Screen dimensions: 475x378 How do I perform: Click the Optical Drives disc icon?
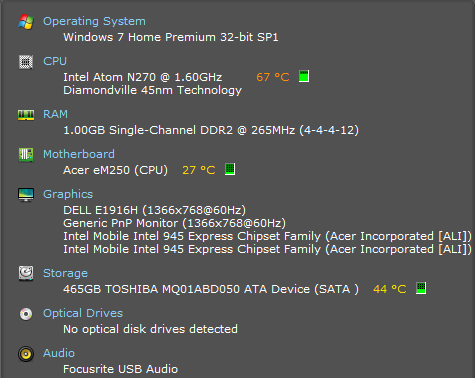(26, 314)
